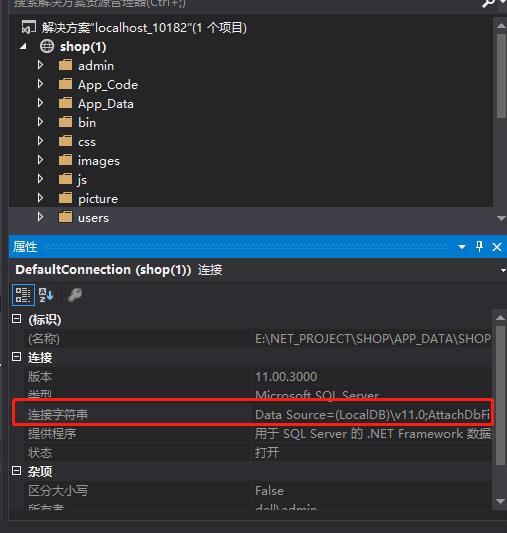Collapse the (标识) property category
The image size is (507, 533).
click(x=16, y=319)
